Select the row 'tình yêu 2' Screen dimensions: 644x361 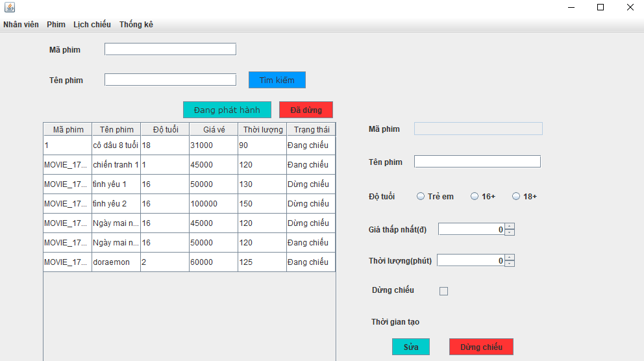tap(190, 204)
